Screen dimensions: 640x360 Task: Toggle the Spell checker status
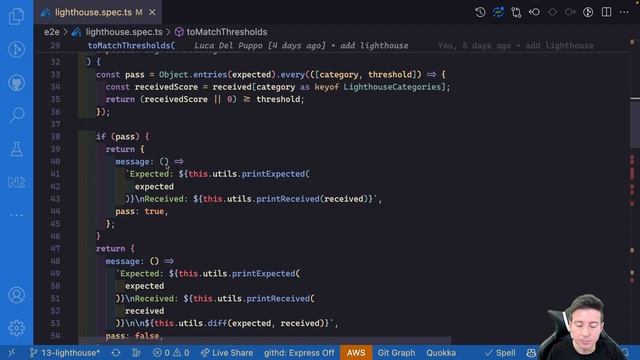(x=500, y=353)
